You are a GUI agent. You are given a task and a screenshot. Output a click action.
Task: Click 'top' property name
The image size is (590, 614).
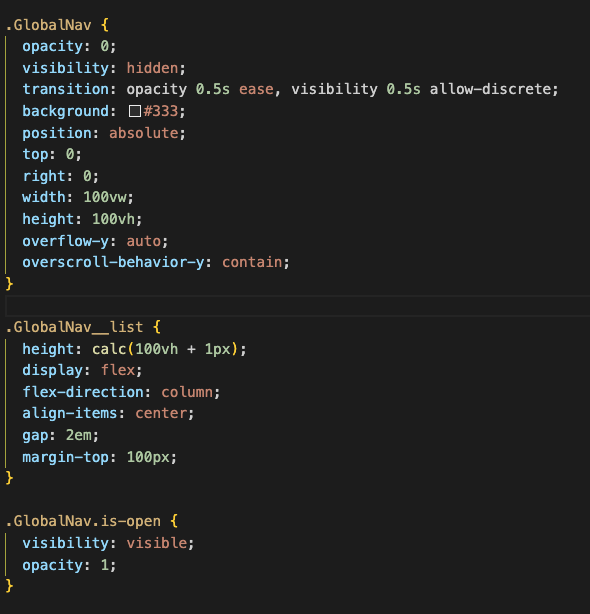point(35,154)
